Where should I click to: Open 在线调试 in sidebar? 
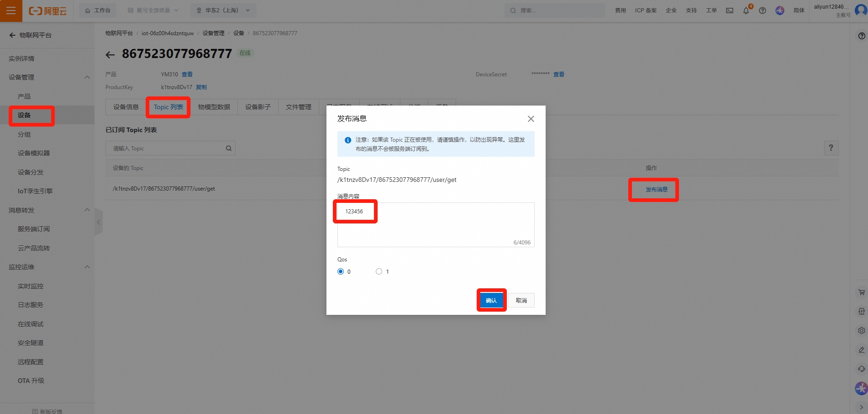point(31,324)
